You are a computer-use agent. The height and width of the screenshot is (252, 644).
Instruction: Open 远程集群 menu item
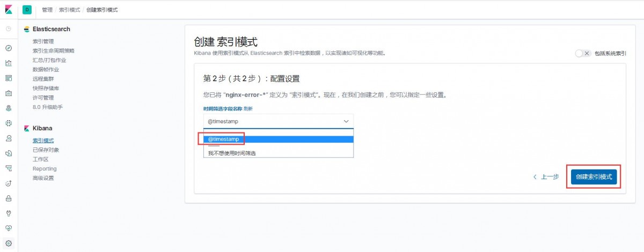click(43, 79)
